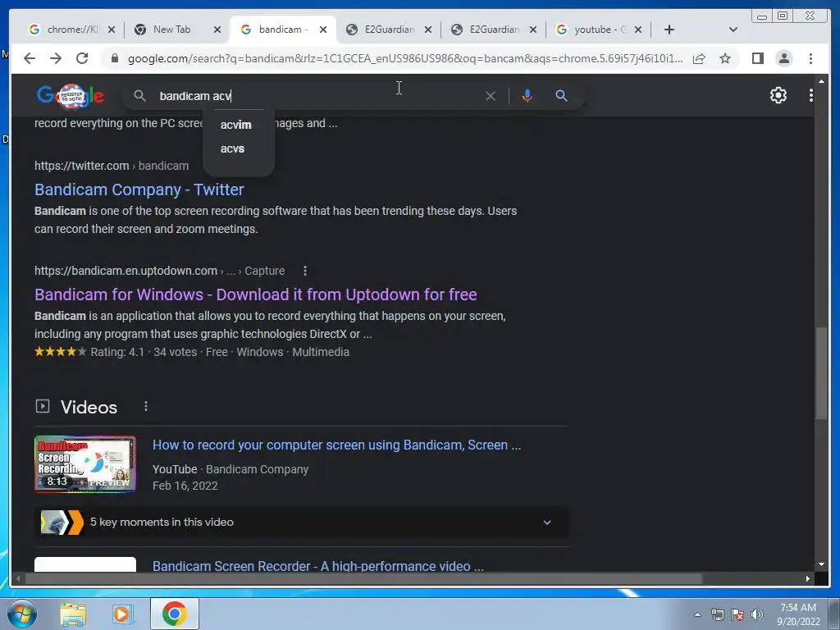
Task: Close the New Tab tab
Action: pos(217,30)
